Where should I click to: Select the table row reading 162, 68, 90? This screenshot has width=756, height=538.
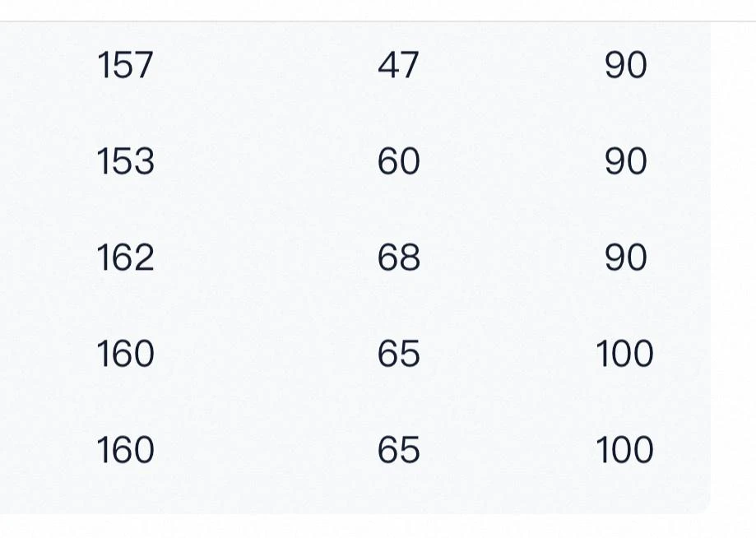coord(263,257)
